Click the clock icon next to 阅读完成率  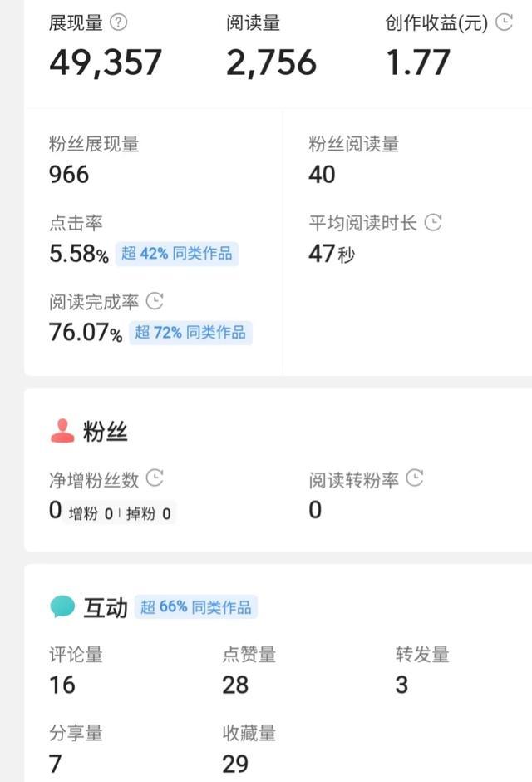point(155,301)
